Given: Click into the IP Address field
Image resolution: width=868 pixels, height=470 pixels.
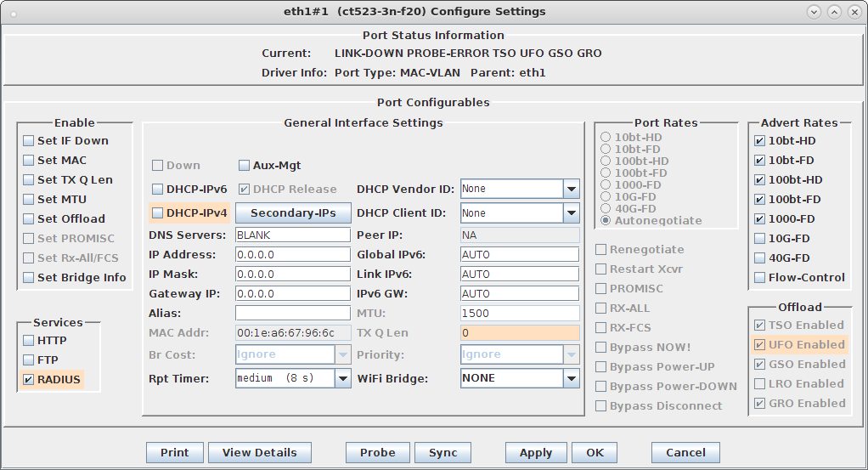Looking at the screenshot, I should point(293,255).
